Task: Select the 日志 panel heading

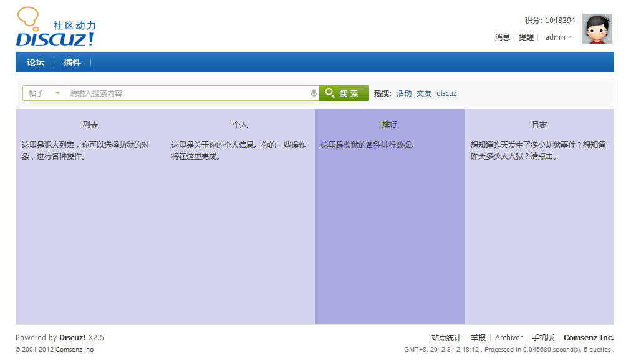Action: [539, 125]
